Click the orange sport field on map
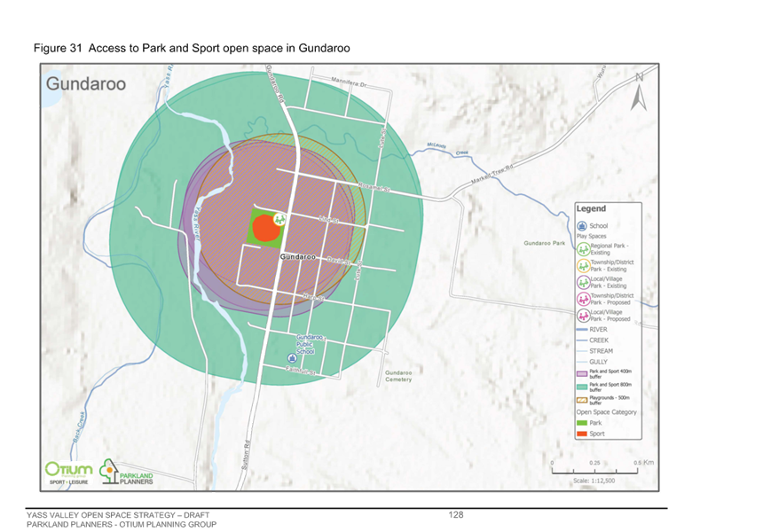 [x=266, y=229]
